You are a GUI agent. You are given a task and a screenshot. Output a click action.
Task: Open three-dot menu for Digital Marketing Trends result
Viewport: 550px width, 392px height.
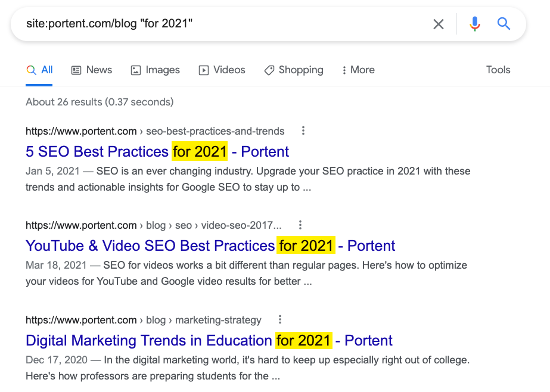(280, 319)
